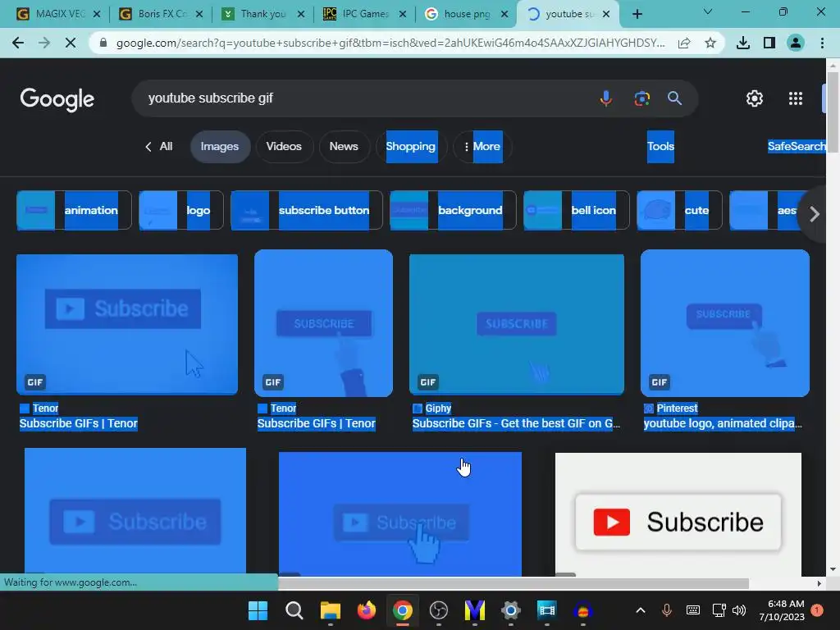Toggle the Chrome side panel
840x630 pixels.
click(769, 43)
